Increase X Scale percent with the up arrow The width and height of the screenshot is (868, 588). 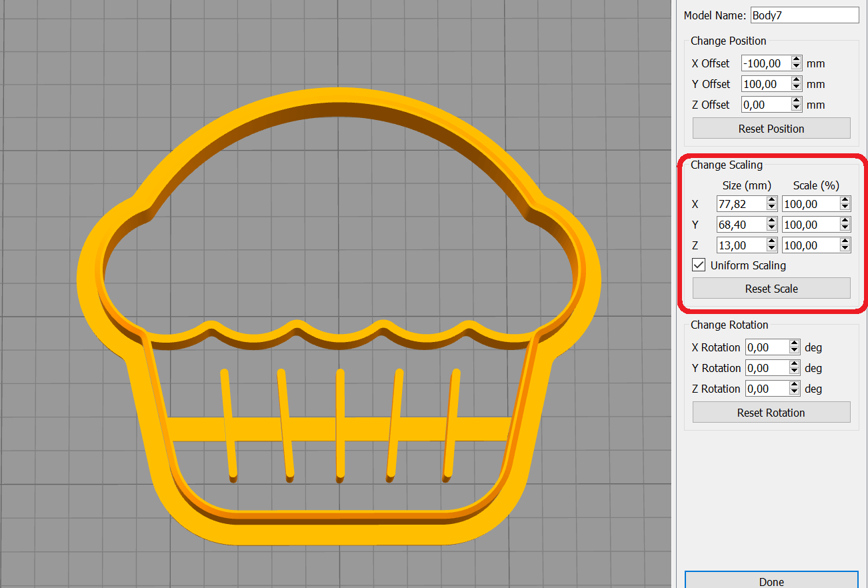845,201
